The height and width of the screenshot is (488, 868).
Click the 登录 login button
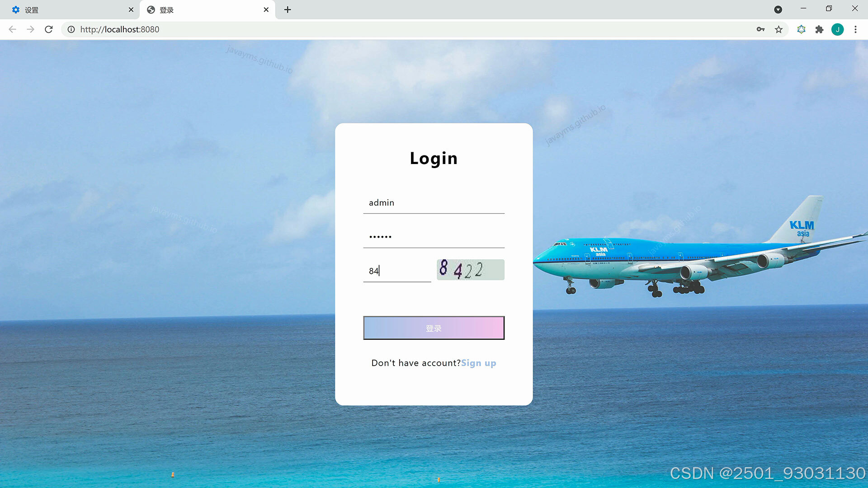tap(434, 328)
